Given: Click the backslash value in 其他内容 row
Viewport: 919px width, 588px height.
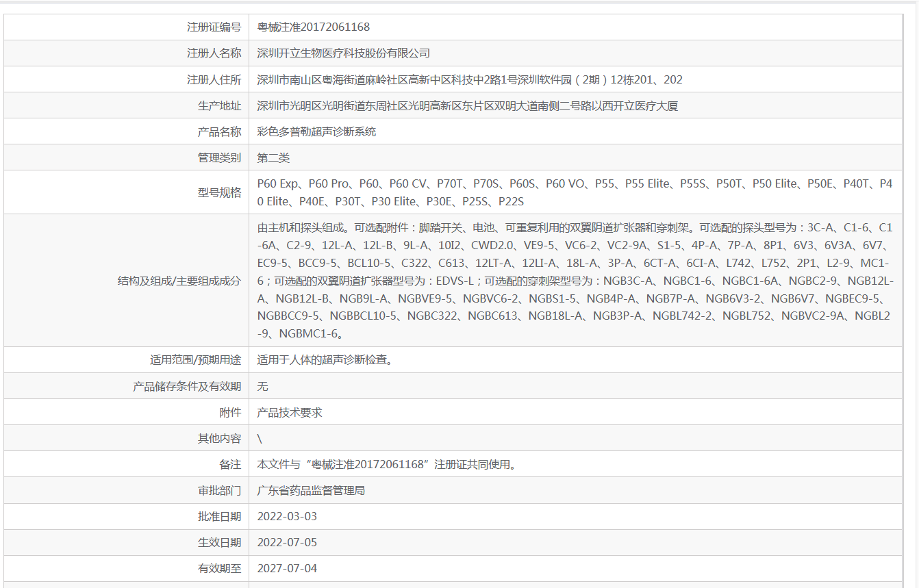Looking at the screenshot, I should pyautogui.click(x=260, y=438).
